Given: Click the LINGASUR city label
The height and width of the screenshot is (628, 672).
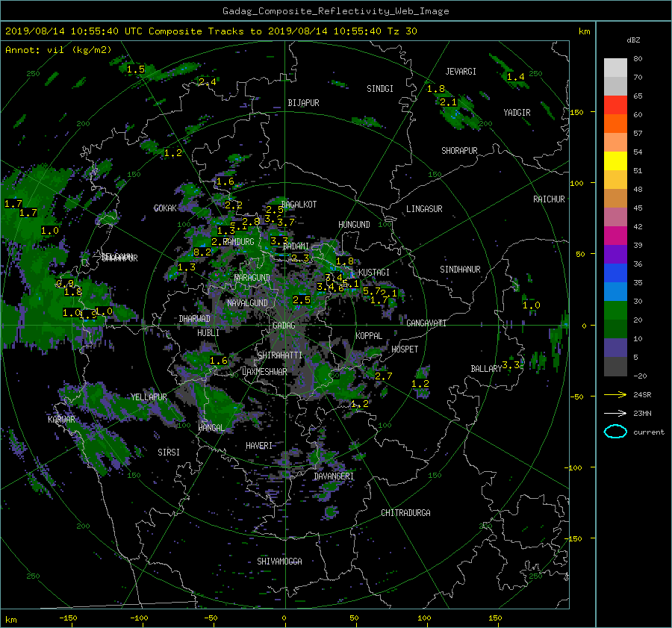Looking at the screenshot, I should coord(424,209).
